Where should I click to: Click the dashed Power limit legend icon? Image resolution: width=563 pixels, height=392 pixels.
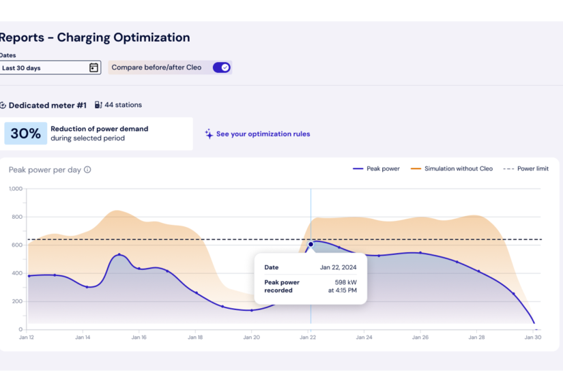pos(508,169)
